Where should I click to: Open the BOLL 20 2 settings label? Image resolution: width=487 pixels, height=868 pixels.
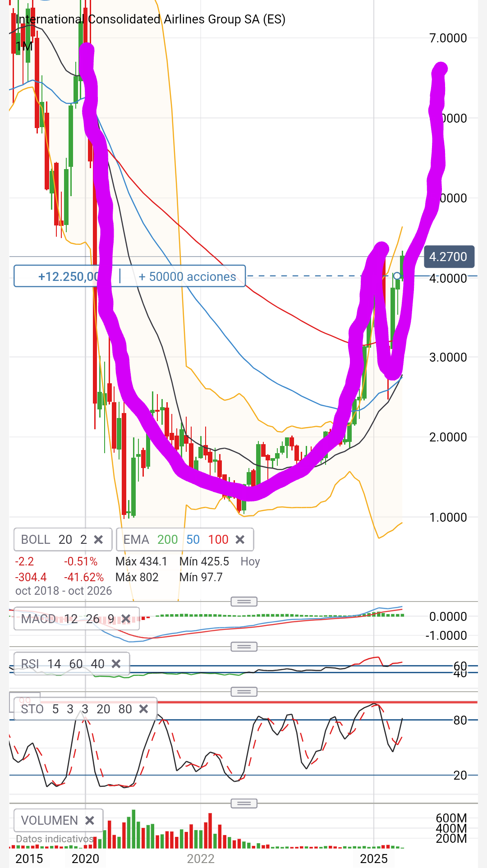point(54,539)
